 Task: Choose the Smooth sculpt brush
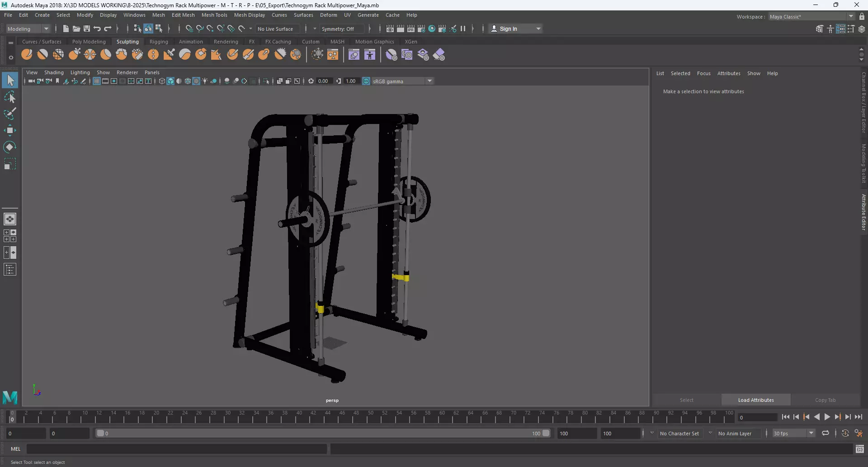[42, 55]
